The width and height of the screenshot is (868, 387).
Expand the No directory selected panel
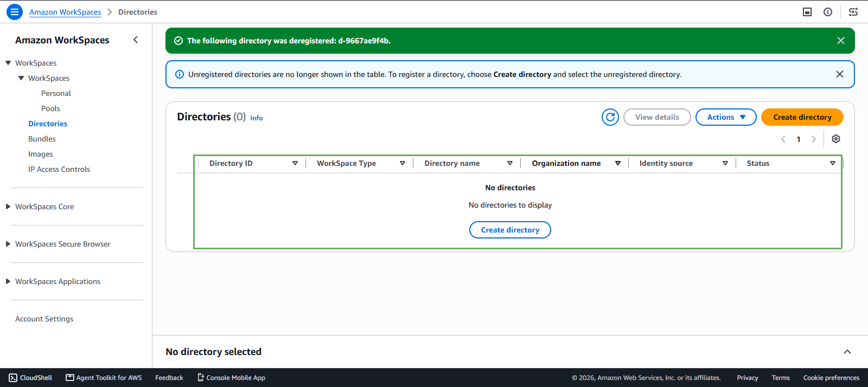pyautogui.click(x=847, y=352)
